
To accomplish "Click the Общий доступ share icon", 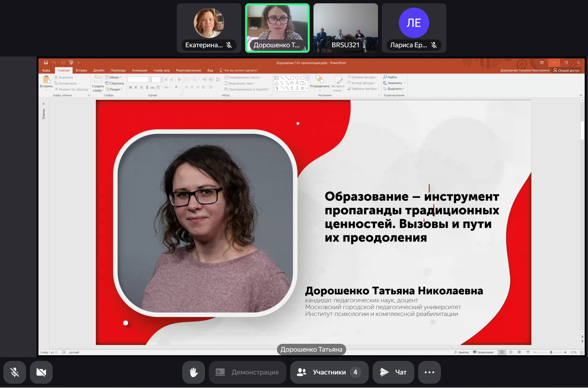I will [555, 70].
